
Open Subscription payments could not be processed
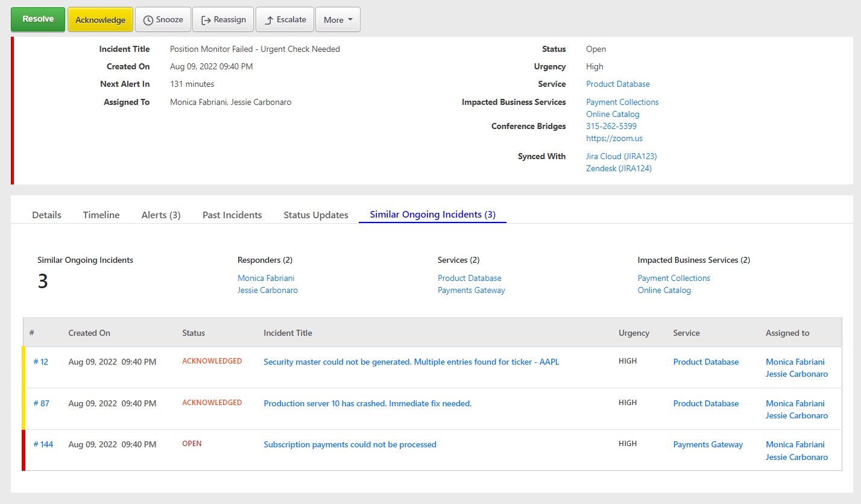350,444
